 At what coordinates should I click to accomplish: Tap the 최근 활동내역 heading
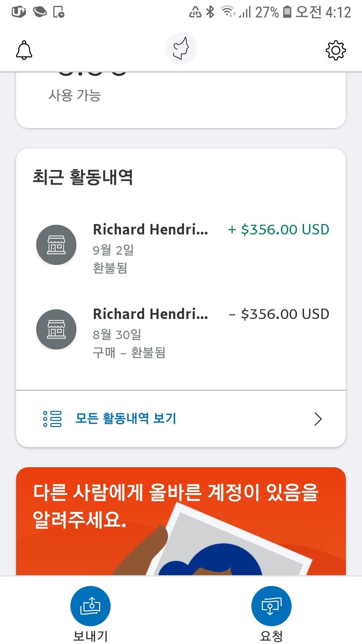83,177
